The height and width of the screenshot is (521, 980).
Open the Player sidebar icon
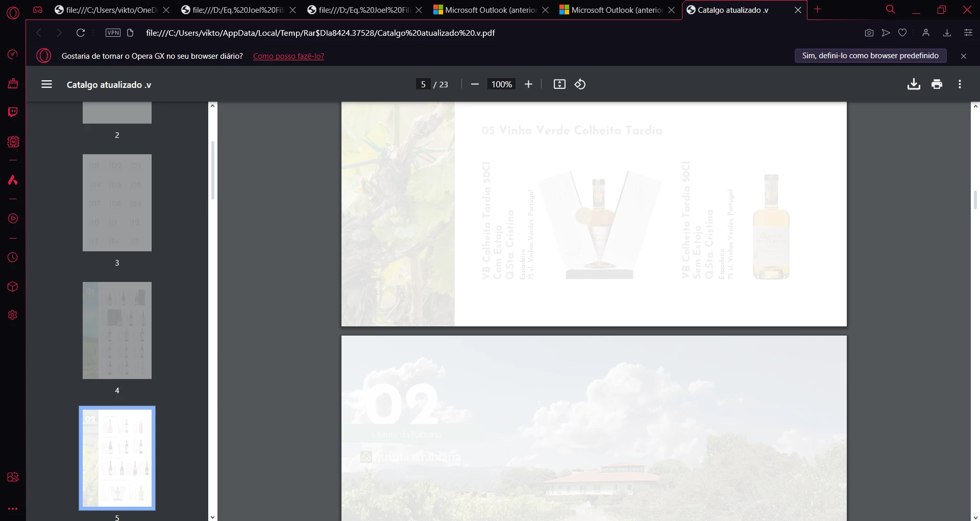click(13, 219)
